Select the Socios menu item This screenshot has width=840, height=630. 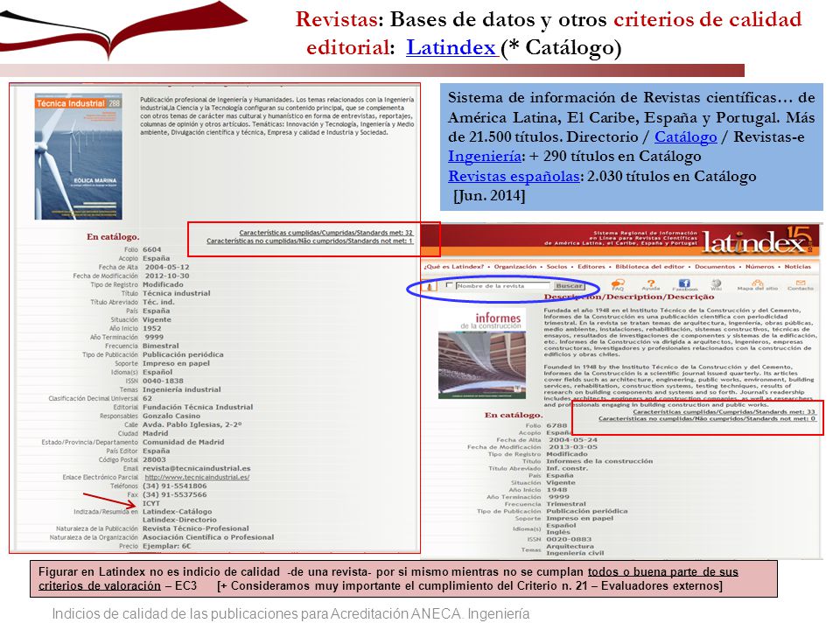556,266
